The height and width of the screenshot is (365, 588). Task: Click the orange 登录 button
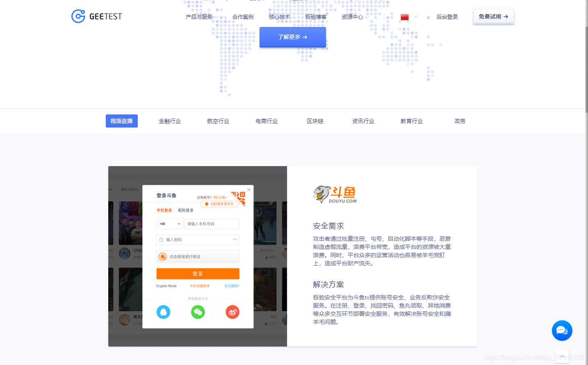click(x=198, y=274)
